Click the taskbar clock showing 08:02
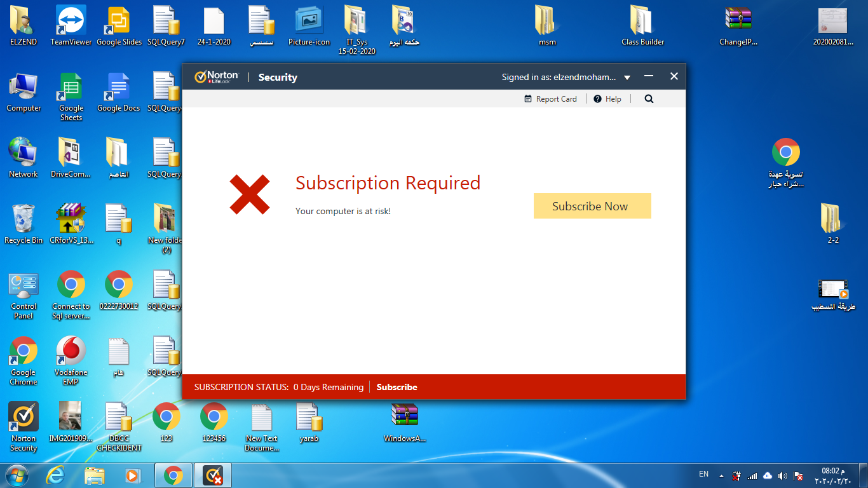Screen dimensions: 868x488 point(832,476)
